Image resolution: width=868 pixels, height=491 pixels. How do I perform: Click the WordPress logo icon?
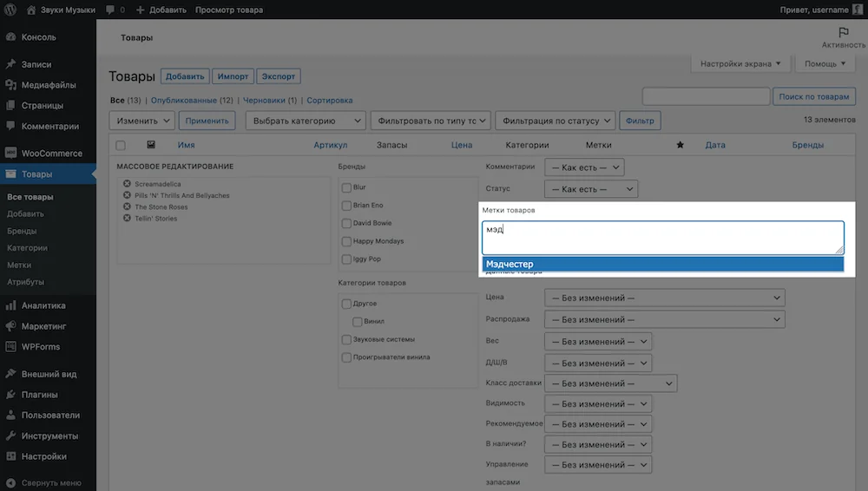pos(10,10)
